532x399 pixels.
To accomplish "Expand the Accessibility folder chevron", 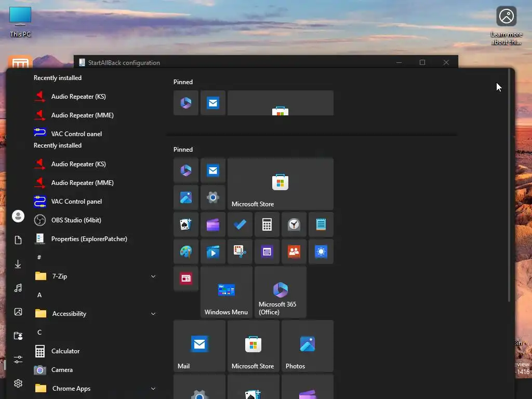I will (153, 314).
